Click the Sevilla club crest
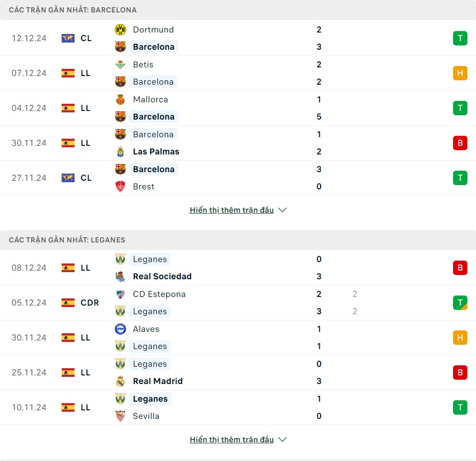This screenshot has width=476, height=461. (120, 416)
